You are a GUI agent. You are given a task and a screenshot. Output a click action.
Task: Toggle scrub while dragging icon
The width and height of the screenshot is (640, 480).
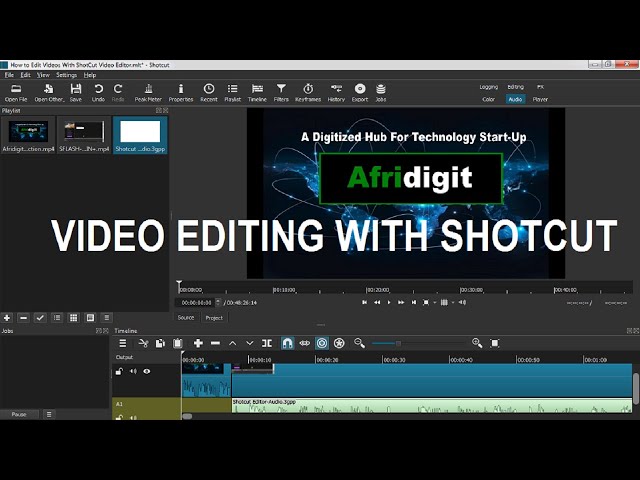304,343
